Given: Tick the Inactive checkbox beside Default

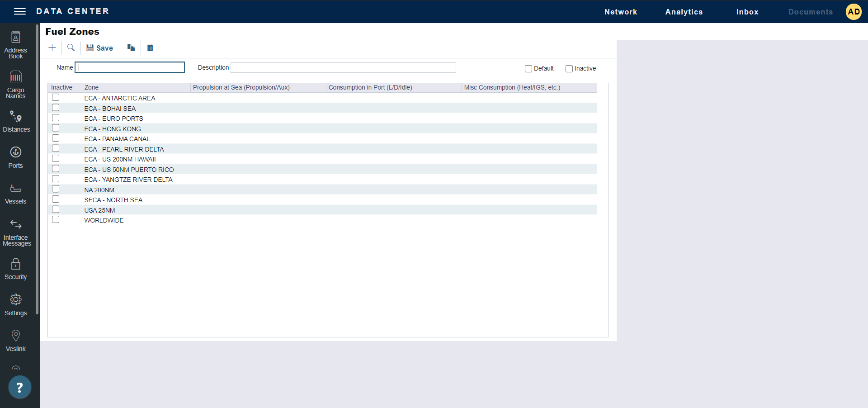Looking at the screenshot, I should pos(569,69).
